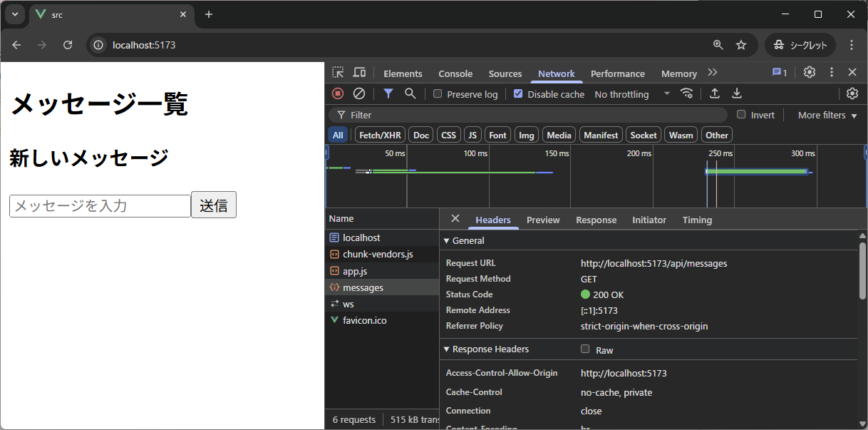Screen dimensions: 868x430
Task: Clear the network log
Action: [x=359, y=93]
